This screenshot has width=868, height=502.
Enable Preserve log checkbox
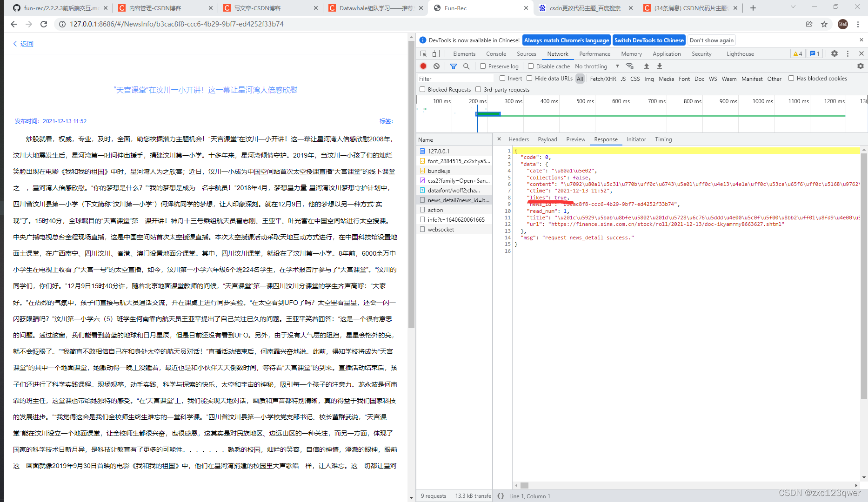483,66
